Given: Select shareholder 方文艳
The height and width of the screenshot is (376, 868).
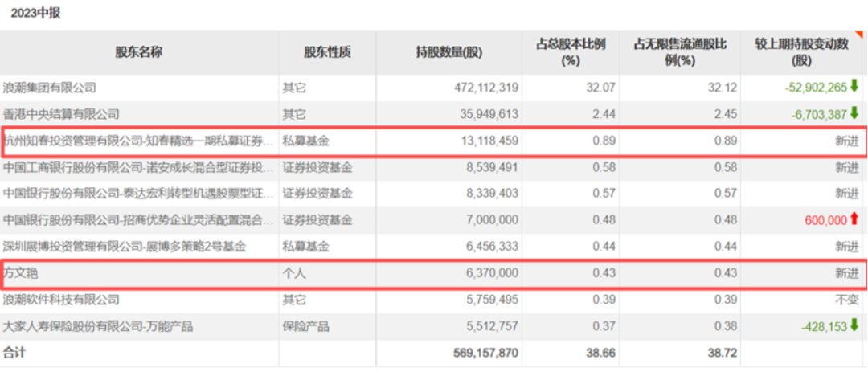Looking at the screenshot, I should click(x=20, y=273).
